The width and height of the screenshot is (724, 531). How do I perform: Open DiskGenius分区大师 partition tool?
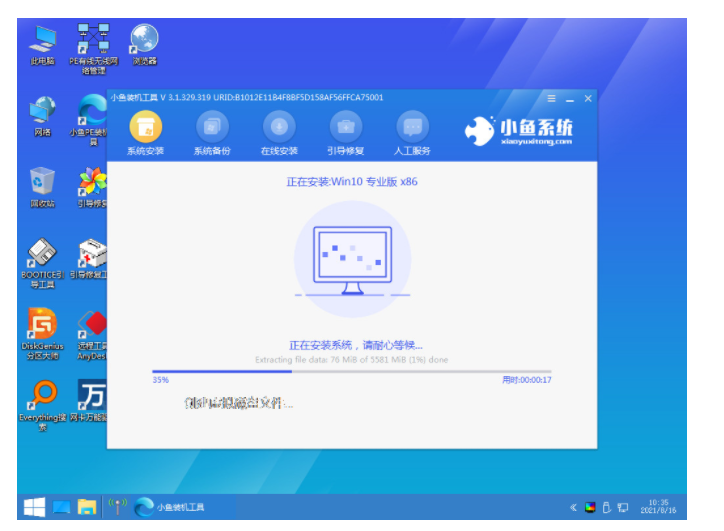click(43, 330)
